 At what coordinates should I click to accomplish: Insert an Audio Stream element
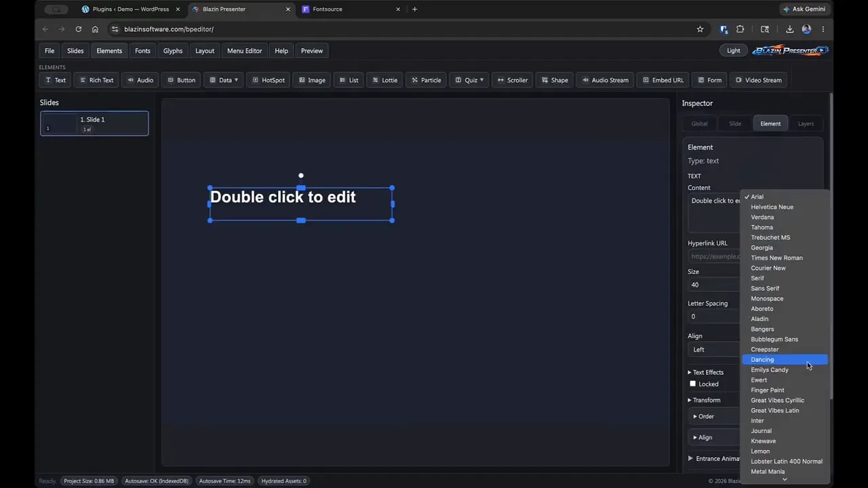tap(605, 80)
